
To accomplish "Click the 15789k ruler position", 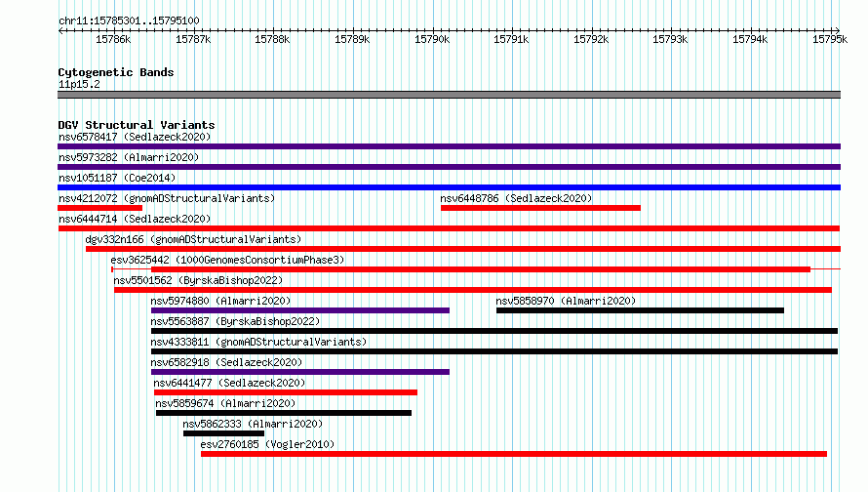I will pos(352,39).
